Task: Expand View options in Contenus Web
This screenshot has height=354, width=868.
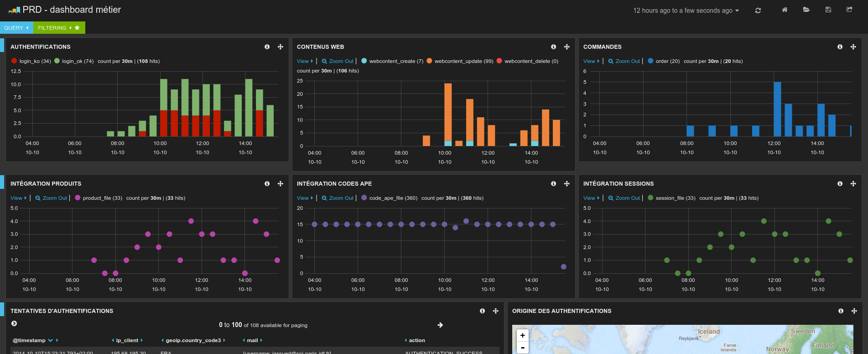Action: pyautogui.click(x=305, y=61)
